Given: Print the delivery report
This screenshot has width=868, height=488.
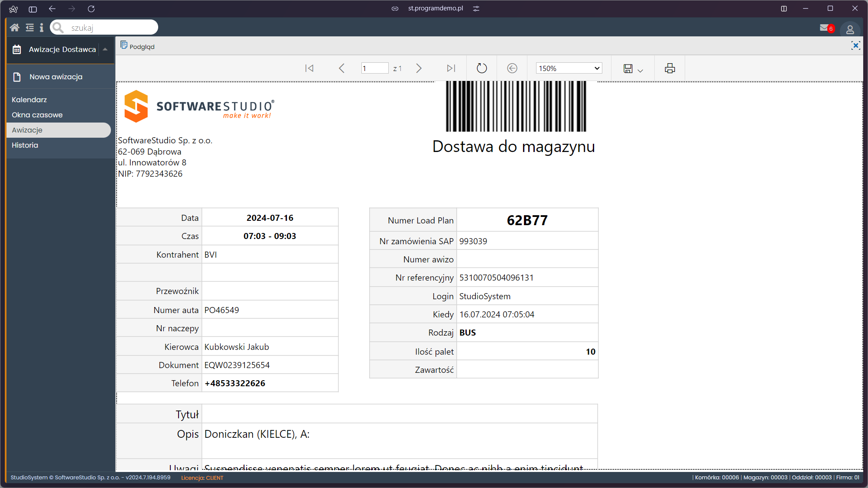Looking at the screenshot, I should tap(670, 68).
